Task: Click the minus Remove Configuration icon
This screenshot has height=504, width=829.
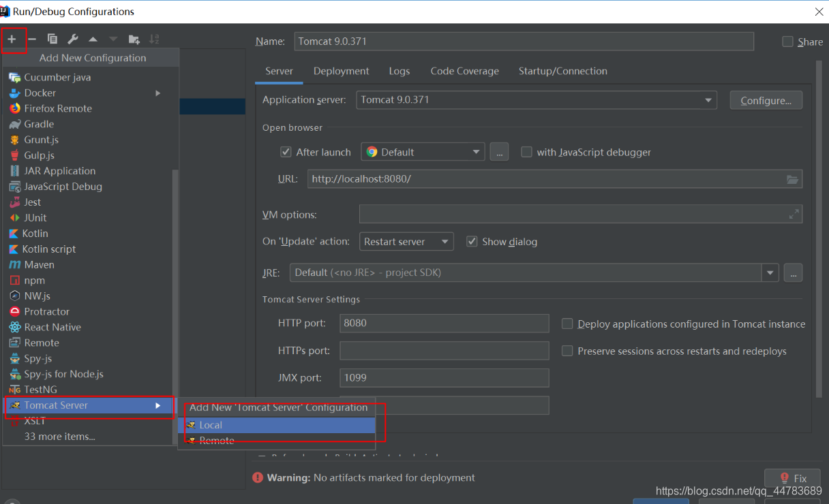Action: (32, 40)
